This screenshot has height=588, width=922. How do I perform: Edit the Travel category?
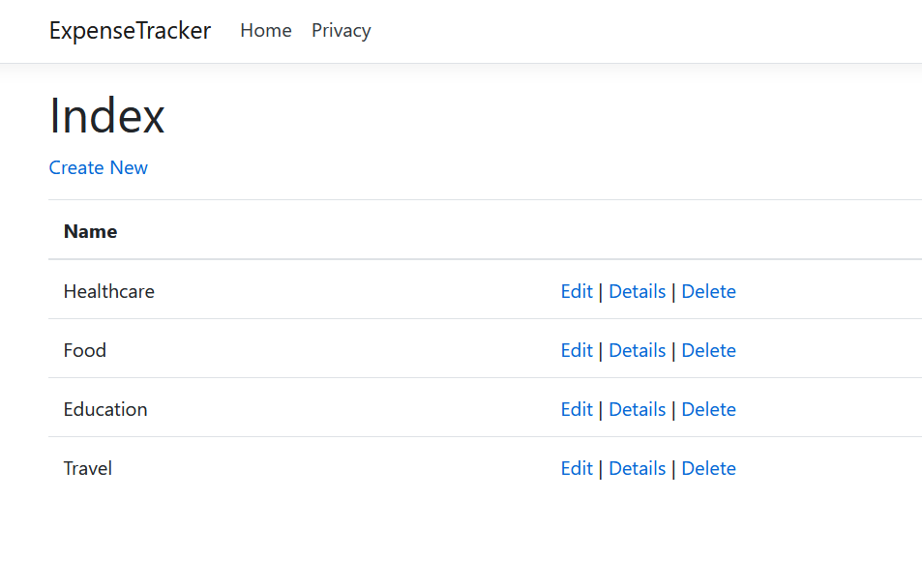pyautogui.click(x=577, y=469)
